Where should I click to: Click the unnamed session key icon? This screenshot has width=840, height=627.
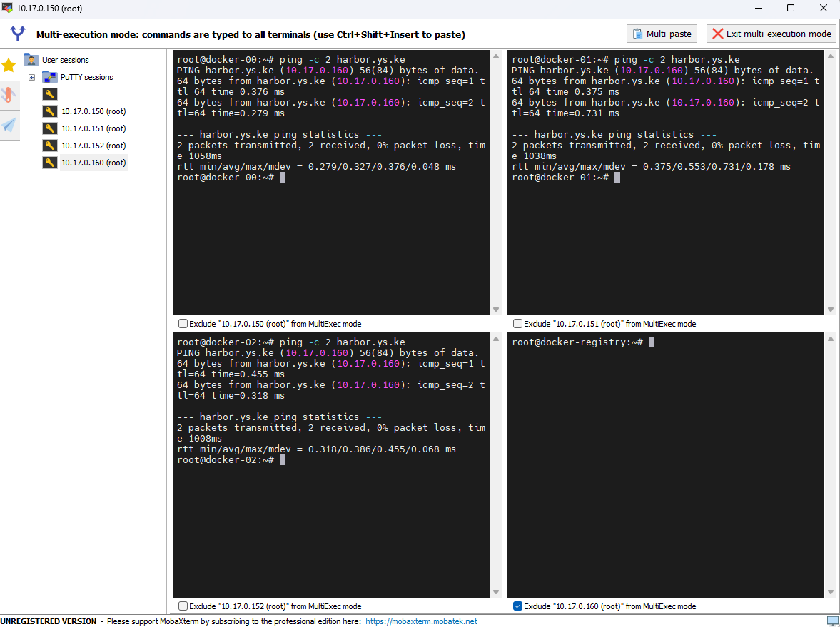[x=50, y=94]
